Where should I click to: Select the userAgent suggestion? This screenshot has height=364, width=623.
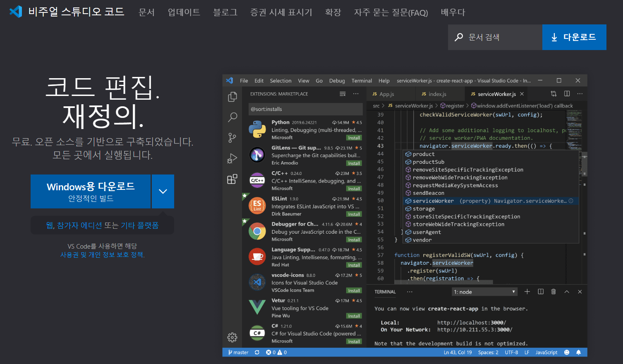tap(491, 232)
